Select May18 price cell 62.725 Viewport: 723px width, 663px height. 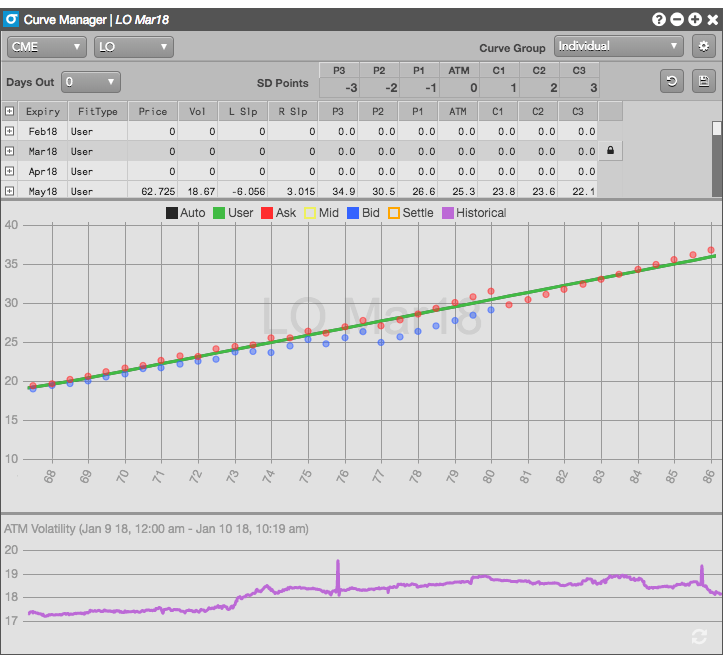(x=153, y=190)
